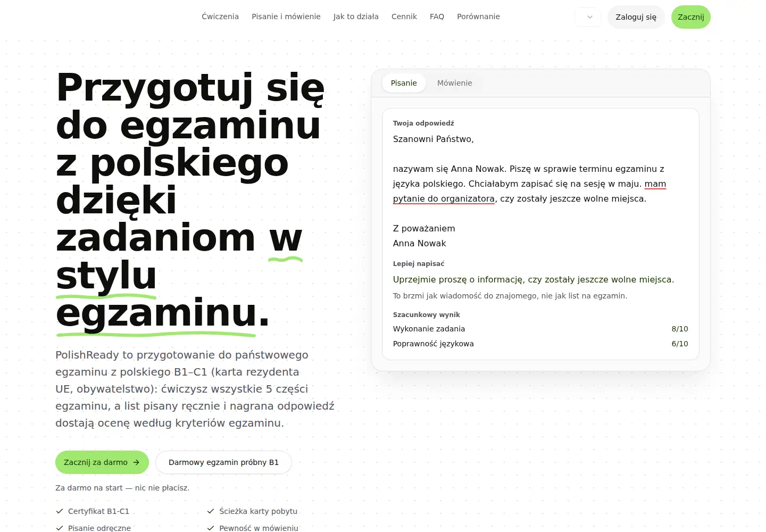Open the Porównanie nav link

click(478, 16)
